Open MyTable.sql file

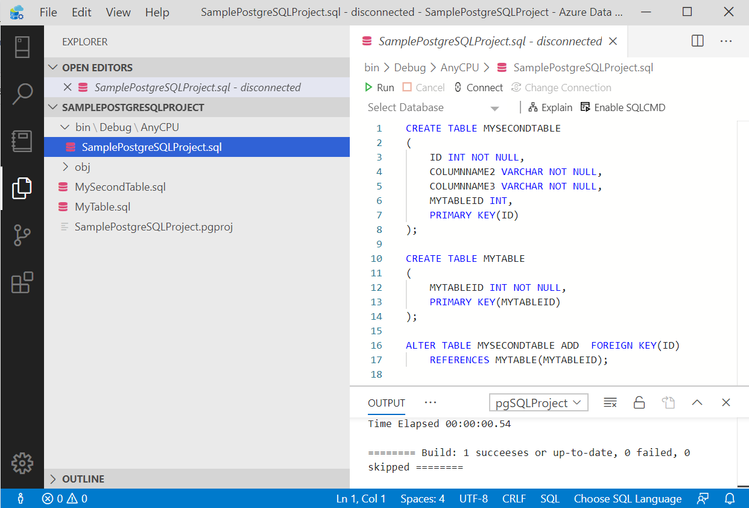(197, 207)
